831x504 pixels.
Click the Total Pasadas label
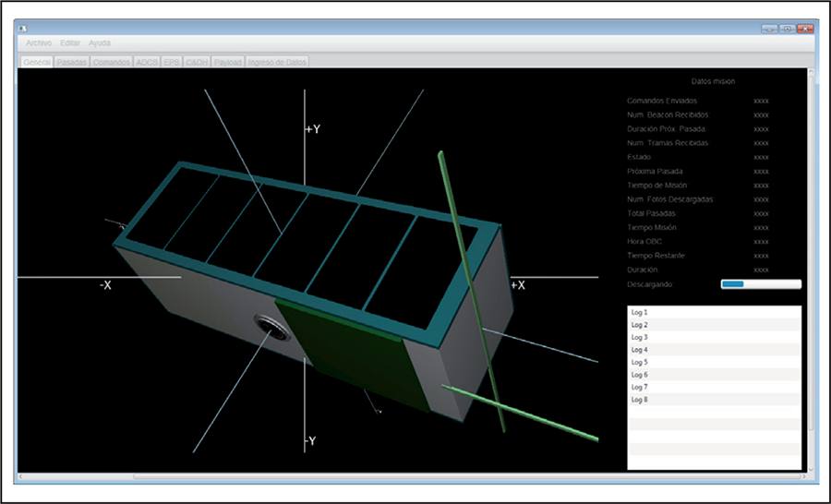tap(651, 213)
